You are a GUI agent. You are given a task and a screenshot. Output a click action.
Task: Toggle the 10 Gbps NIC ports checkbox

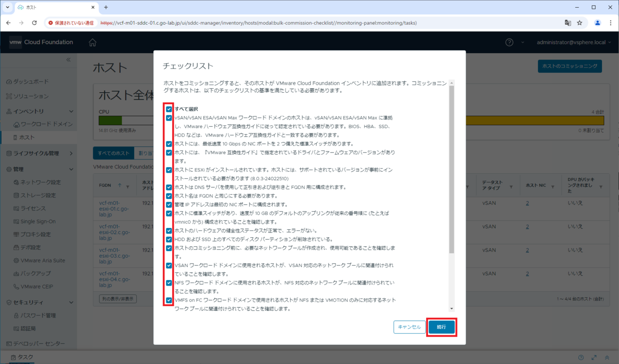click(169, 144)
